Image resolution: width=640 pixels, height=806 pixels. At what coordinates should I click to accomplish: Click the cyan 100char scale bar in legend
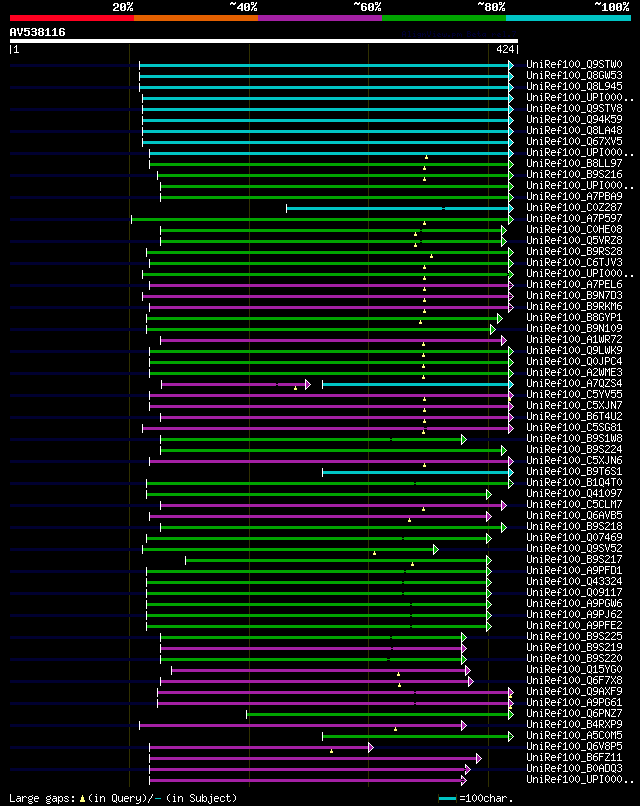point(447,798)
